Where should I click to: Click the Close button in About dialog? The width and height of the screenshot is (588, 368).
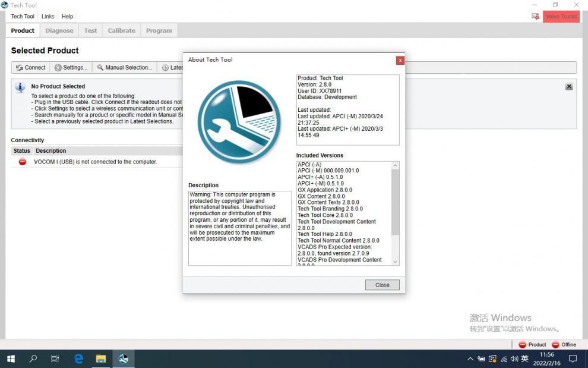tap(382, 285)
